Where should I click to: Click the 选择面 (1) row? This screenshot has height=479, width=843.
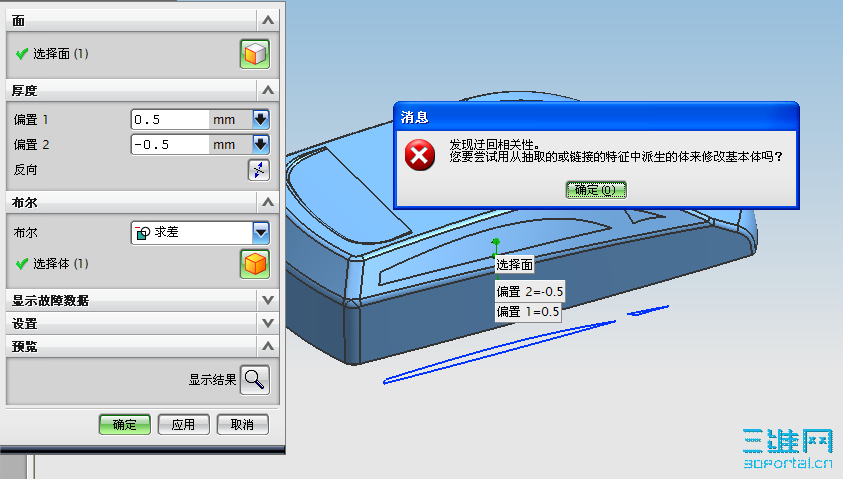(x=142, y=54)
